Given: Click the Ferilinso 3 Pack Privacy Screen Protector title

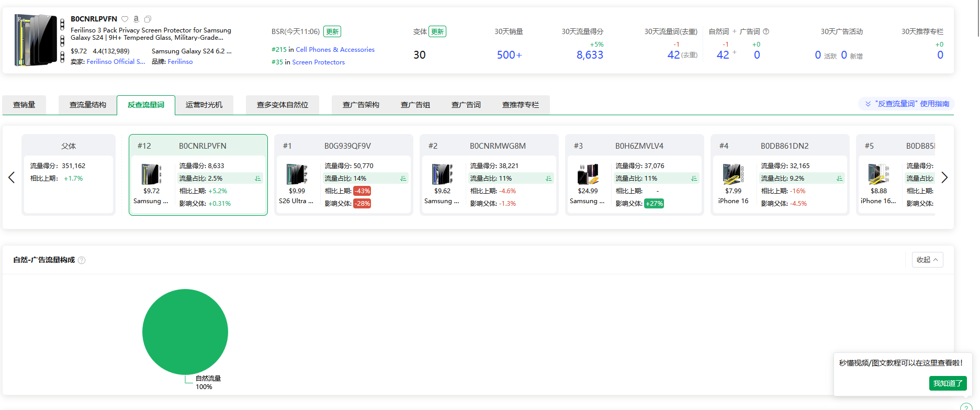Looking at the screenshot, I should pyautogui.click(x=151, y=34).
